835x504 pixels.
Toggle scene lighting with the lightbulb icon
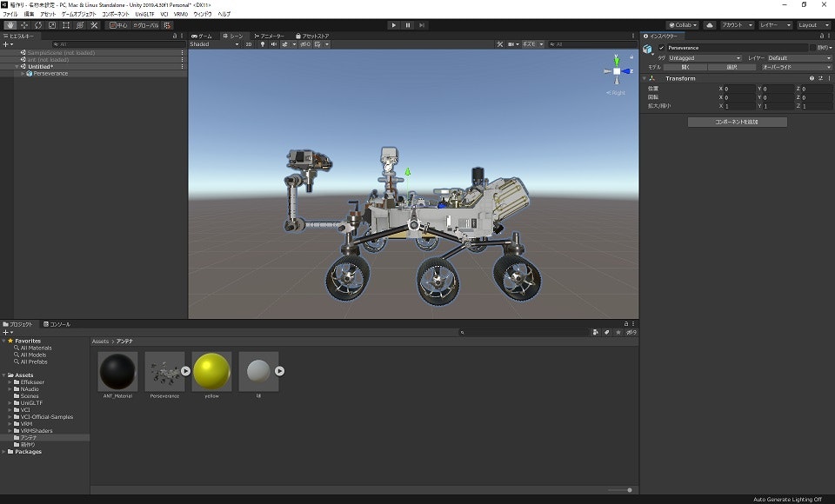coord(264,43)
